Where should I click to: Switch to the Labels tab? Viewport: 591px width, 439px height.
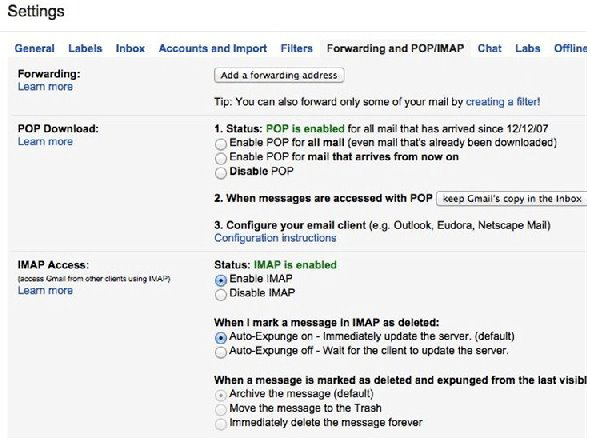[85, 49]
